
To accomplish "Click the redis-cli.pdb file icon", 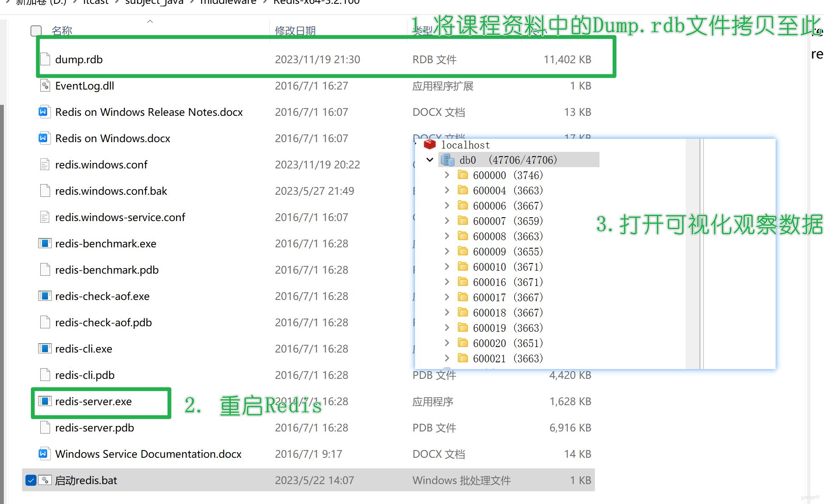I will click(x=45, y=375).
